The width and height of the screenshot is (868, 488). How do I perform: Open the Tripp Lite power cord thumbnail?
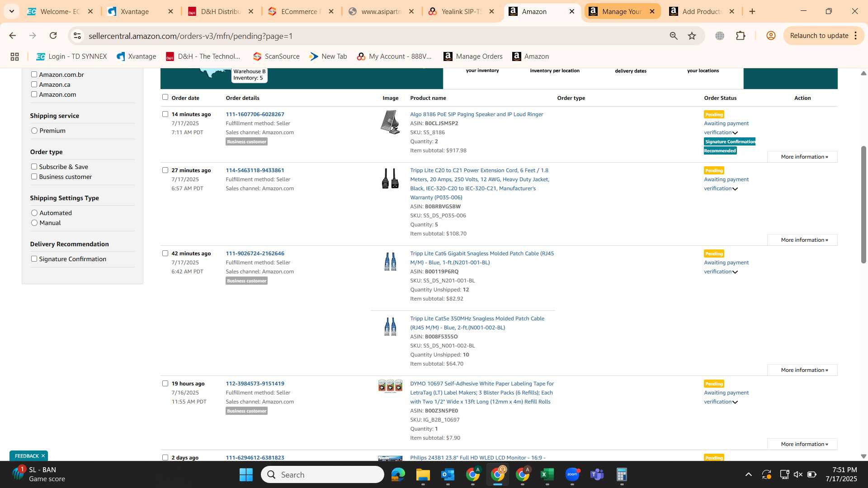390,178
